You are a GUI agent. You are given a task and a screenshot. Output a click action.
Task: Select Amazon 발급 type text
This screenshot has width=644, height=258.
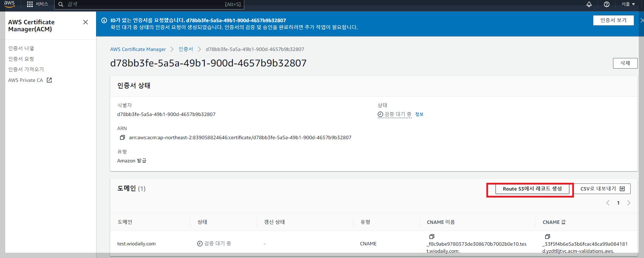click(132, 161)
